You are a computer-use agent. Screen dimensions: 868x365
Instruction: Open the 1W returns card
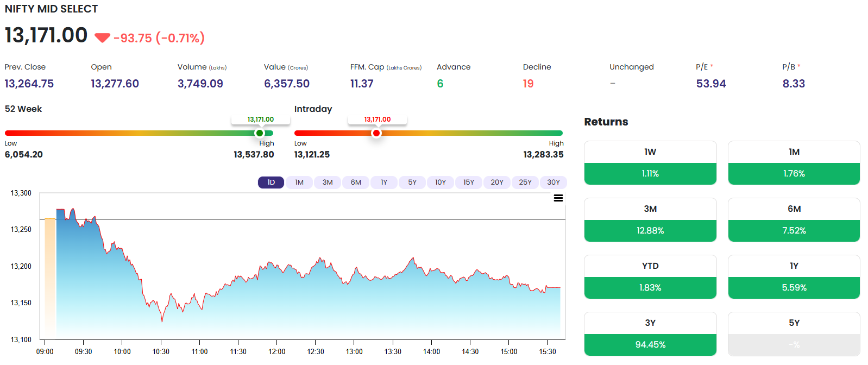[x=650, y=163]
